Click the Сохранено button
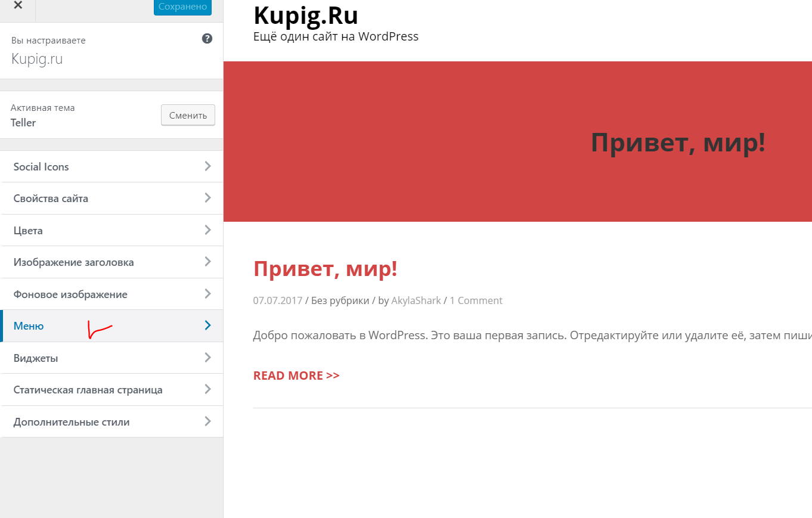 pos(182,7)
